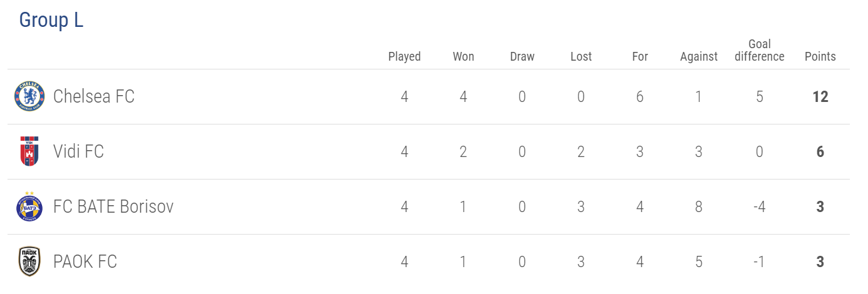Screen dimensions: 868x294
Task: Click the PAOK FC club crest
Action: 29,261
